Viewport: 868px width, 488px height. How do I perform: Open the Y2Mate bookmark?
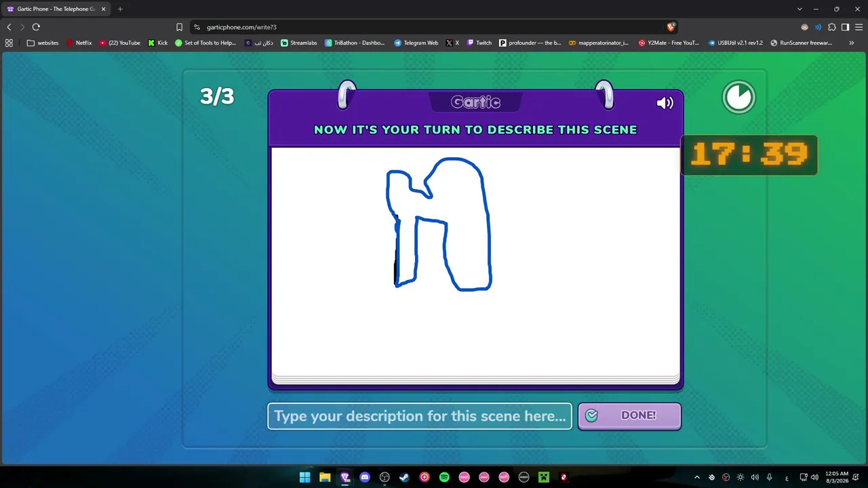coord(669,43)
